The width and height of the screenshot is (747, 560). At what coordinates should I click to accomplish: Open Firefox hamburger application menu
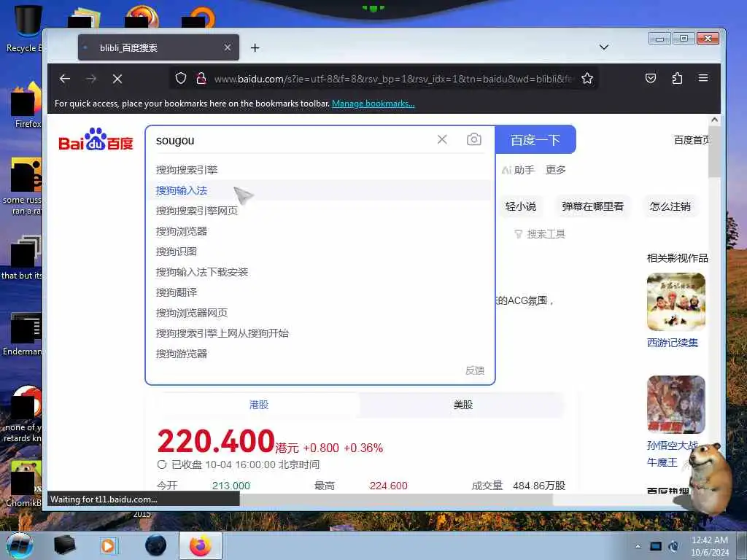[703, 78]
